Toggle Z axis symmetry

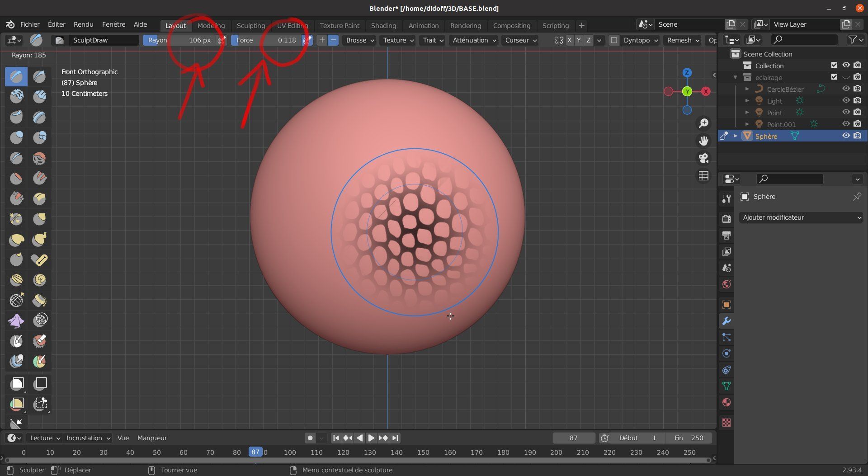pyautogui.click(x=588, y=40)
